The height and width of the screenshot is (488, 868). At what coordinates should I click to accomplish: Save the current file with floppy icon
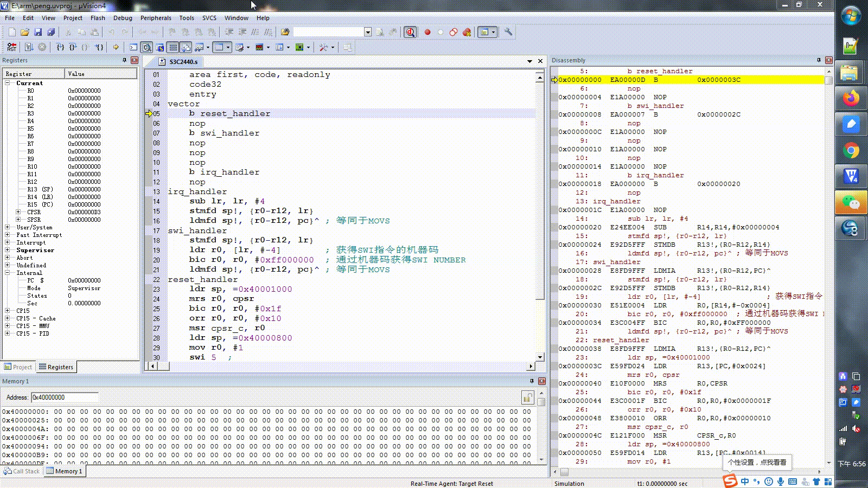38,32
